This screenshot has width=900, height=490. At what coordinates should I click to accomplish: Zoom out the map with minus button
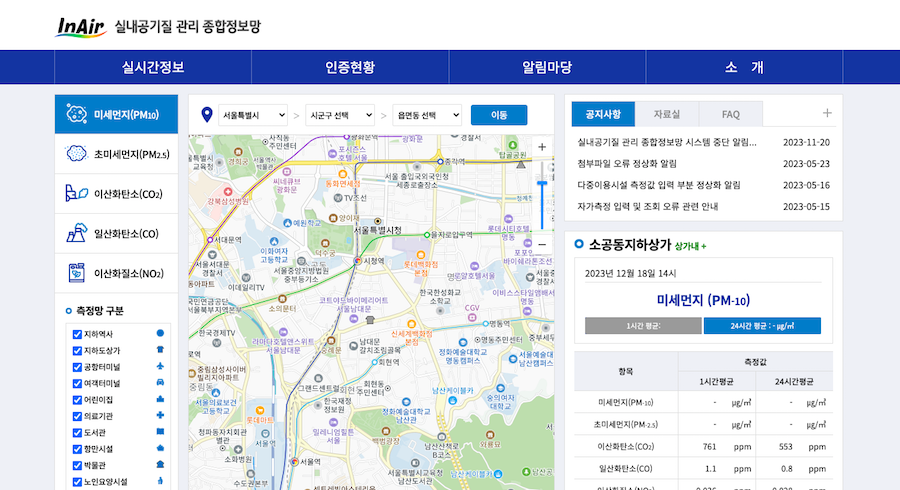[542, 244]
